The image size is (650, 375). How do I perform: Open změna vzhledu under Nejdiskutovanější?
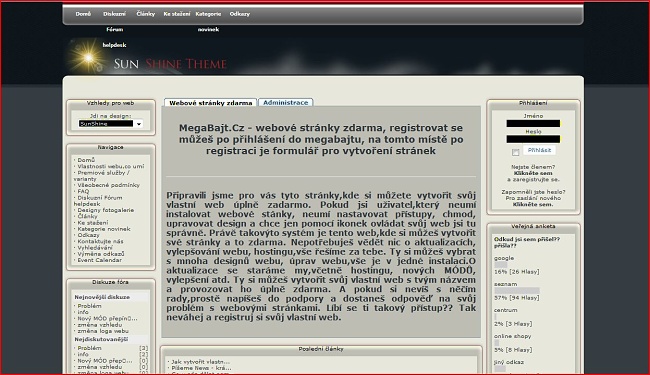pyautogui.click(x=99, y=367)
